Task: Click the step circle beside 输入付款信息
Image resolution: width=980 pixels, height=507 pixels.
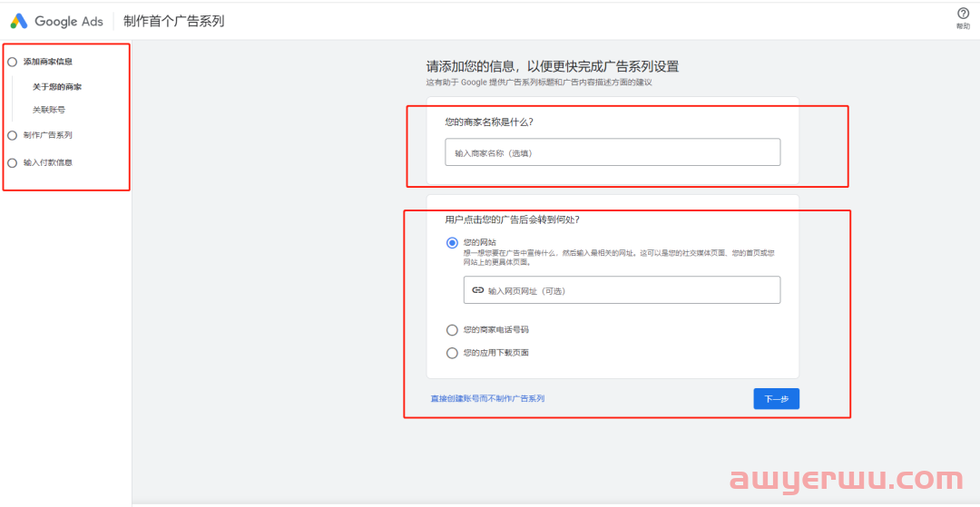Action: tap(12, 163)
